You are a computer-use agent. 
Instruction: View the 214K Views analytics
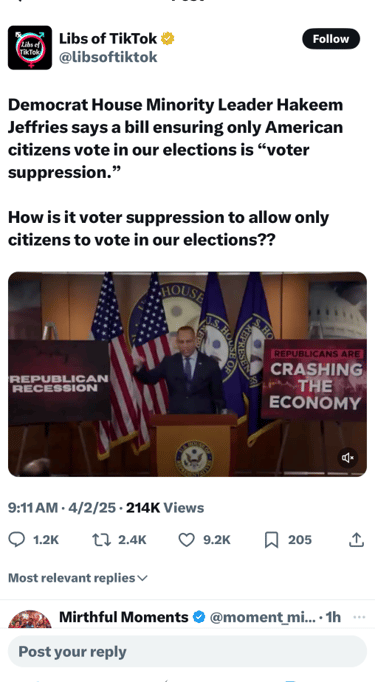165,508
